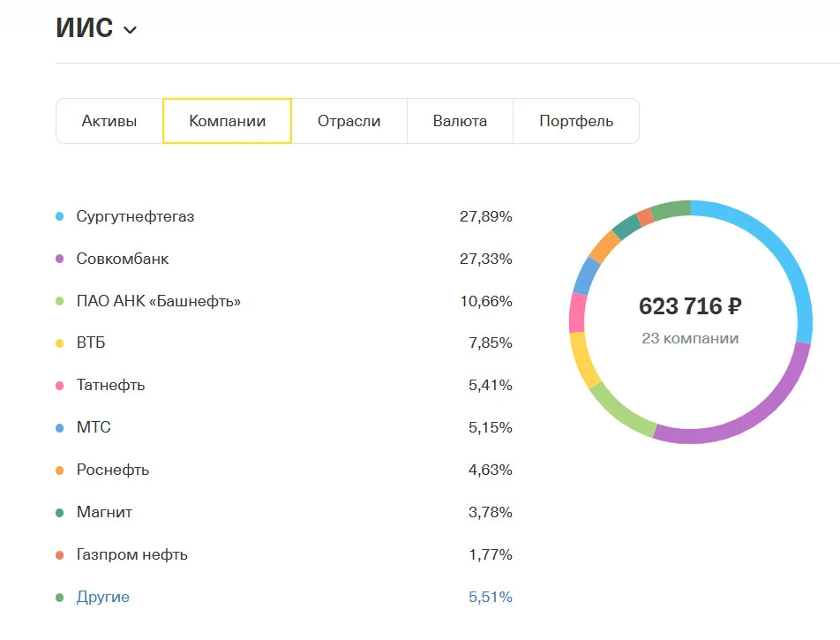This screenshot has height=640, width=840.
Task: Click the Совкомбанк purple legend dot
Action: coord(59,259)
